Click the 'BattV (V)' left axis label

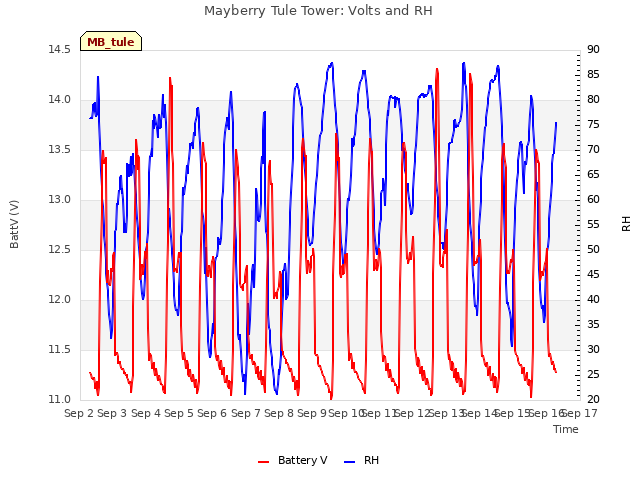coord(14,224)
